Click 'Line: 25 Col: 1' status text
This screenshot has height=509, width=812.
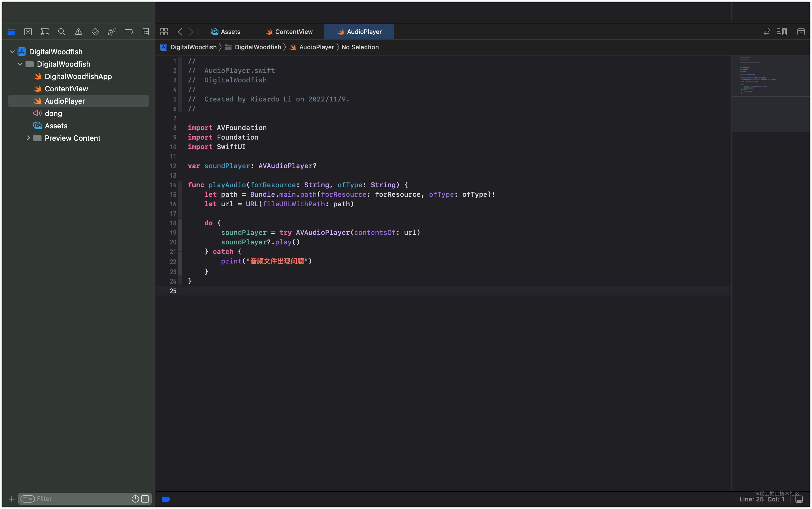point(762,499)
